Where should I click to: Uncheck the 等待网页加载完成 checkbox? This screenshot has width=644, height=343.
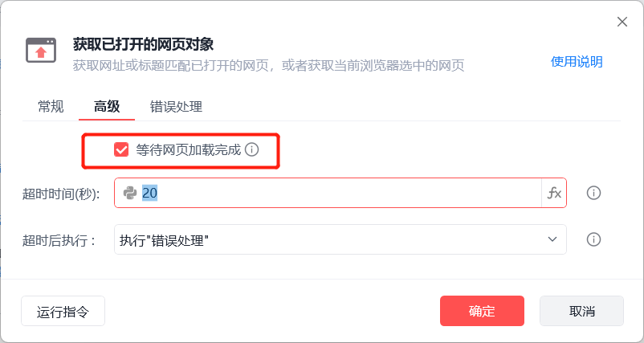[122, 149]
